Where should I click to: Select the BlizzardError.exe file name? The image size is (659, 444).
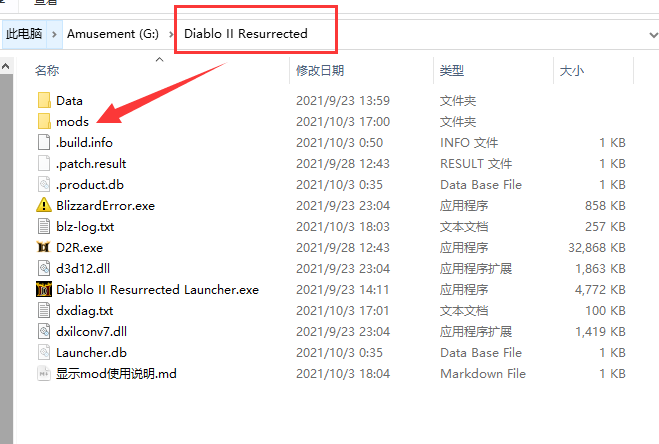105,206
